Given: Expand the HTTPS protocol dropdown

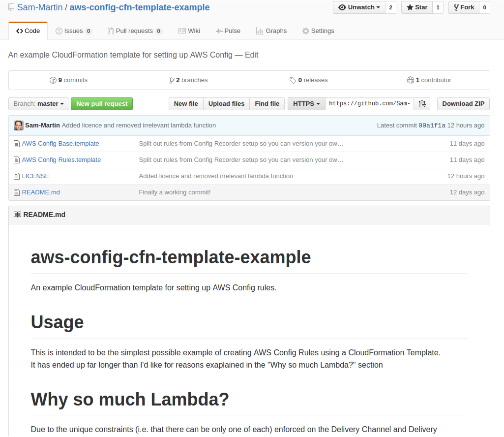Looking at the screenshot, I should (306, 104).
